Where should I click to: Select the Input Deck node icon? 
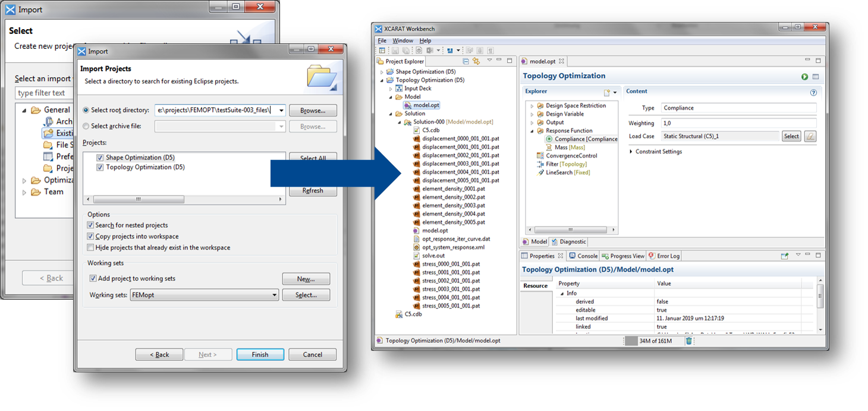point(399,89)
